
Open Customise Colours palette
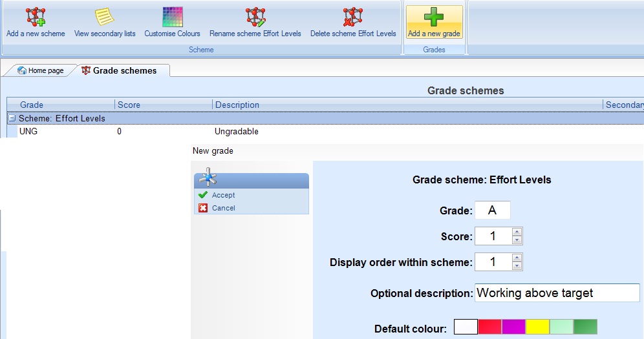[172, 23]
